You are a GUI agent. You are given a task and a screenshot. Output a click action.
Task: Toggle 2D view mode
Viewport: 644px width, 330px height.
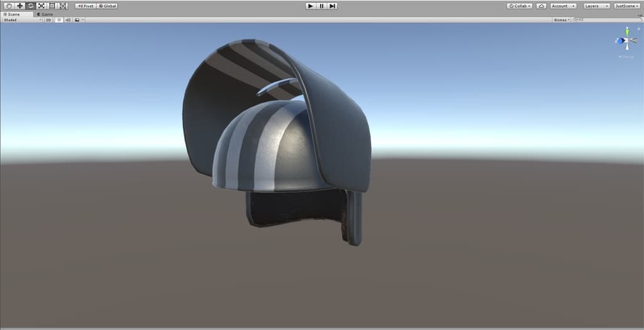pos(48,20)
